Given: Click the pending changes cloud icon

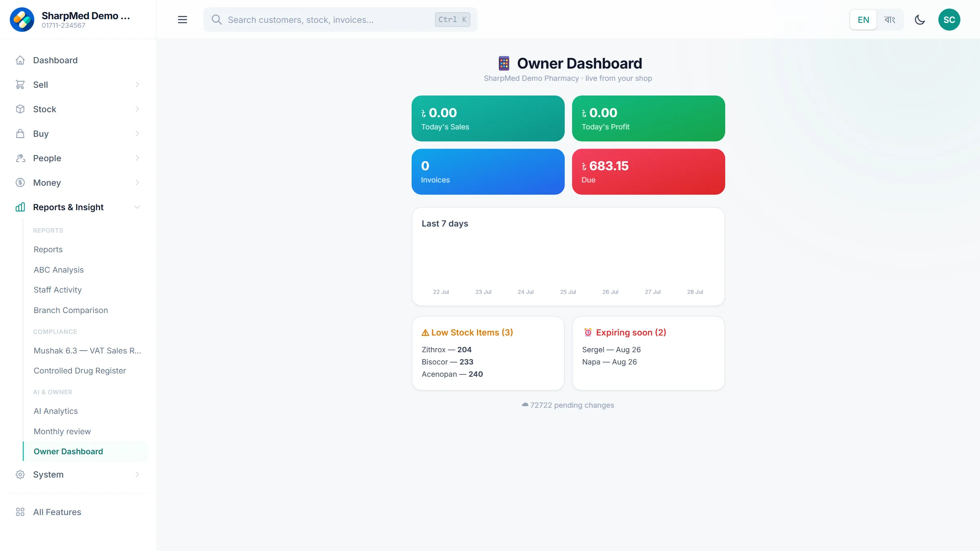Looking at the screenshot, I should click(x=525, y=405).
